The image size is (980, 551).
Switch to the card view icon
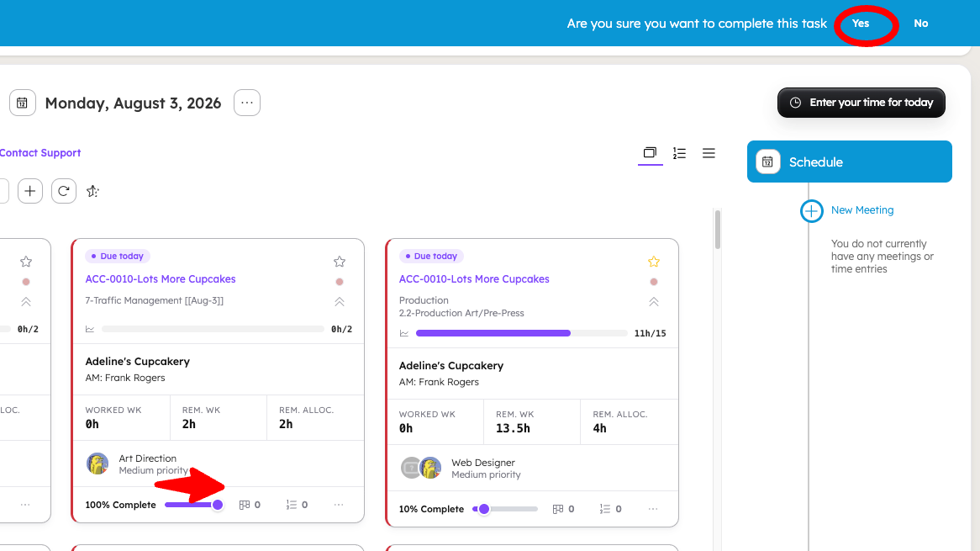650,152
